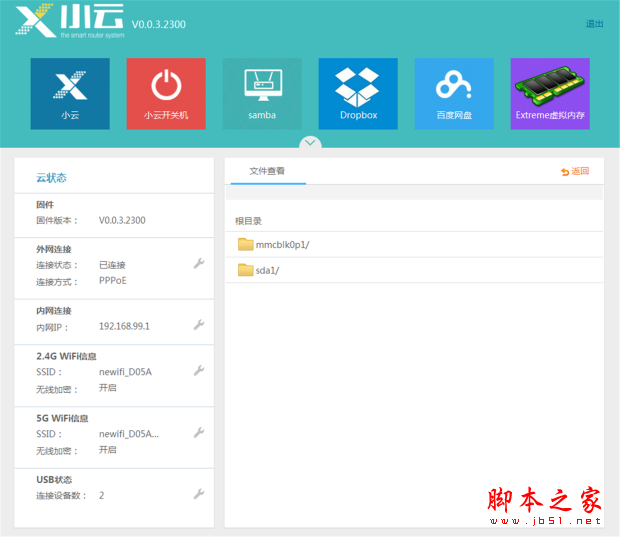The image size is (620, 537).
Task: Click the 192.168.99.1 内网IP value
Action: point(124,326)
